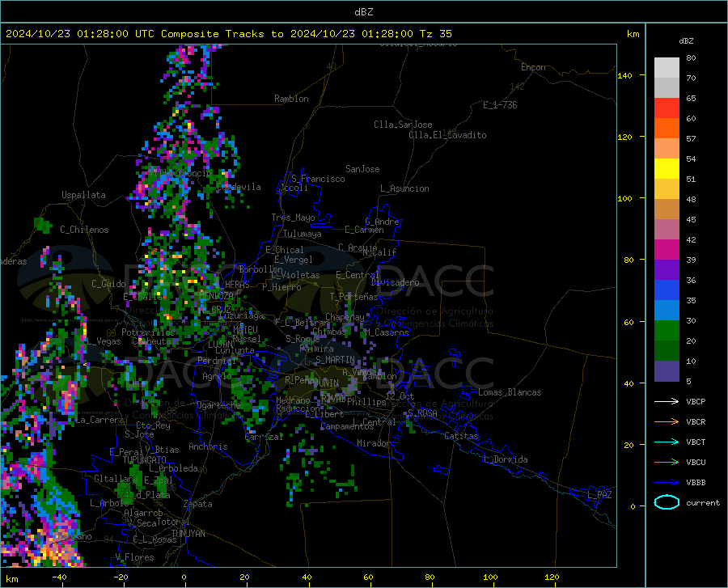Click the 140 km mark on vertical axis
The height and width of the screenshot is (588, 728).
(624, 75)
